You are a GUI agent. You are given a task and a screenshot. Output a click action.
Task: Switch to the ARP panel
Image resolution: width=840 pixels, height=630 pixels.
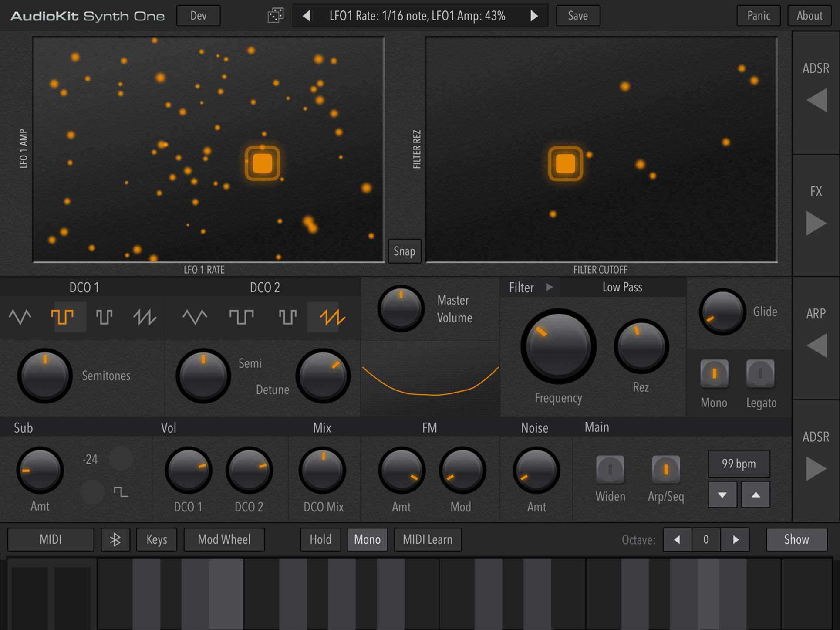(816, 345)
